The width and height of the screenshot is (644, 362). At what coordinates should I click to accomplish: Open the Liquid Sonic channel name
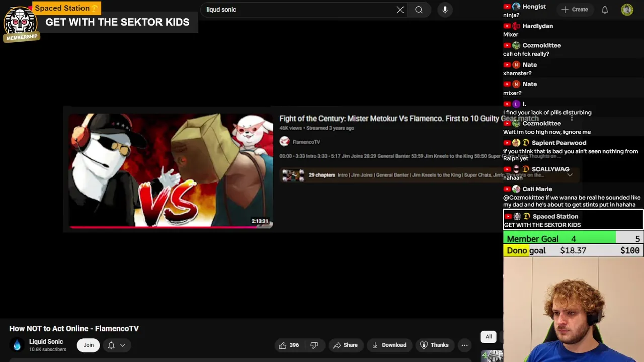(x=46, y=342)
